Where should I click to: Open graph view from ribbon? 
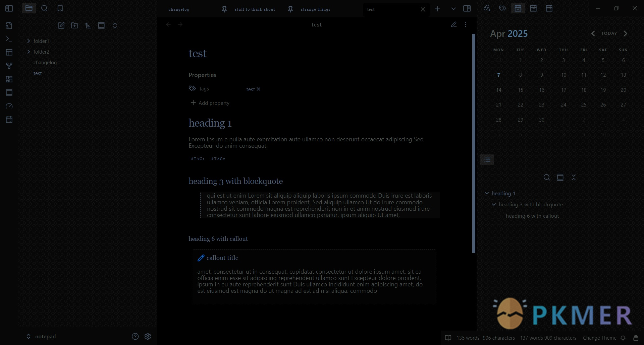(9, 66)
